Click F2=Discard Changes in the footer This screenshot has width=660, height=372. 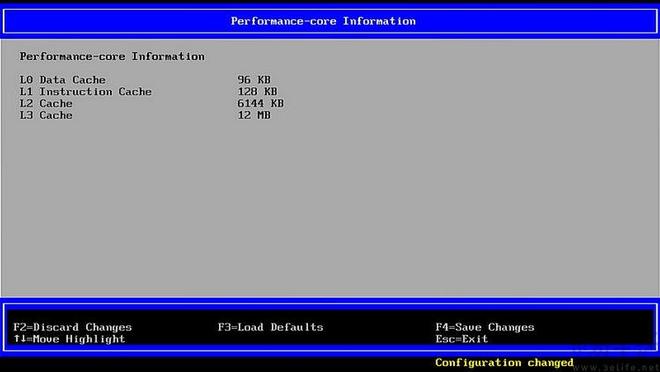[x=72, y=327]
